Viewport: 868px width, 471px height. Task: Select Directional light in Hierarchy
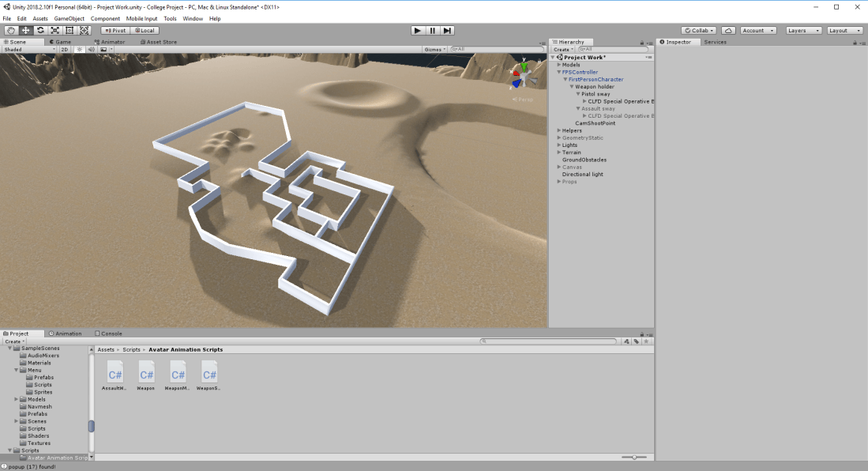point(582,174)
